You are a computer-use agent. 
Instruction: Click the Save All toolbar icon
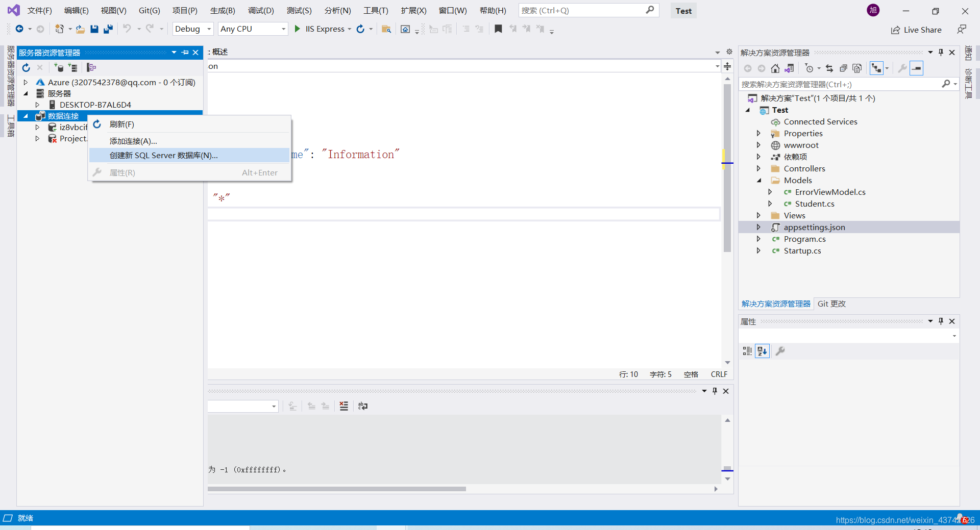click(x=108, y=29)
